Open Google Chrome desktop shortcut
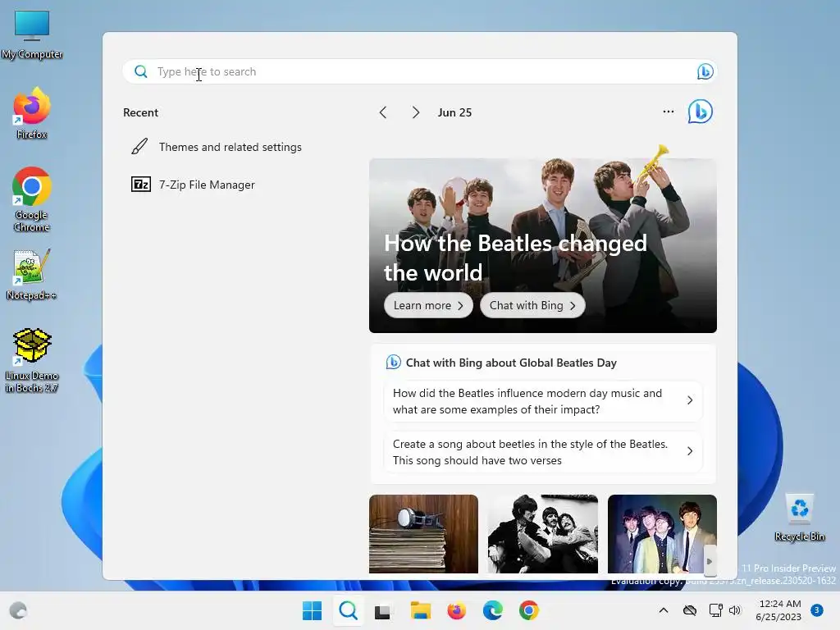This screenshot has width=840, height=630. [x=32, y=199]
